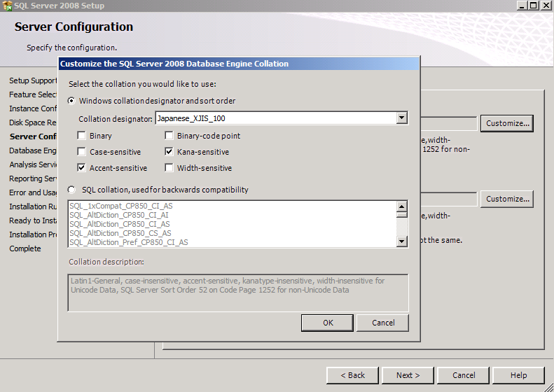Enable the Width-sensitive checkbox
The height and width of the screenshot is (392, 554).
point(169,168)
